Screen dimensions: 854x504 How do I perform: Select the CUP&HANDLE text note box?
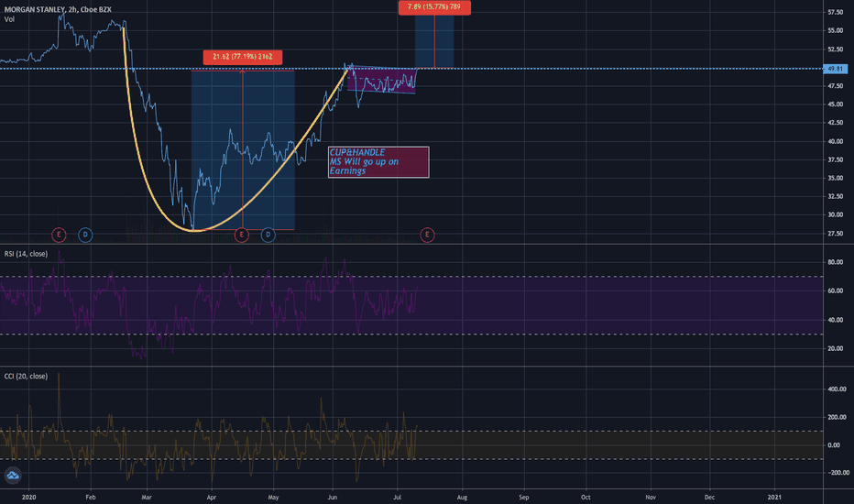coord(378,162)
